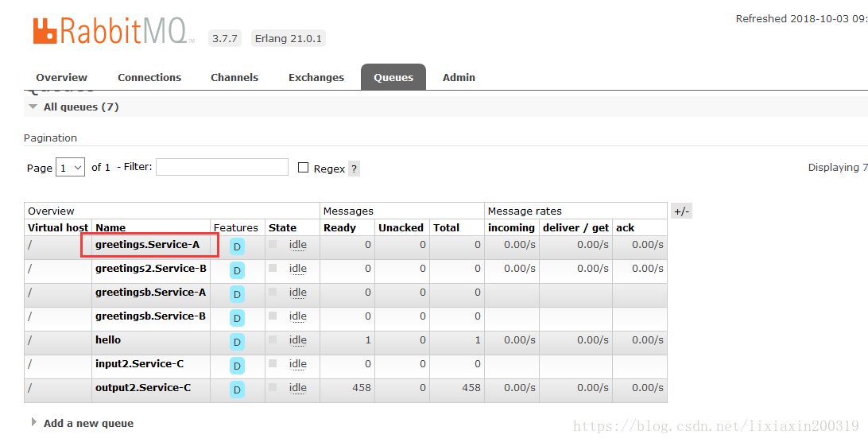Click the D feature badge for greetings.Service-A
This screenshot has height=442, width=868.
[x=237, y=246]
